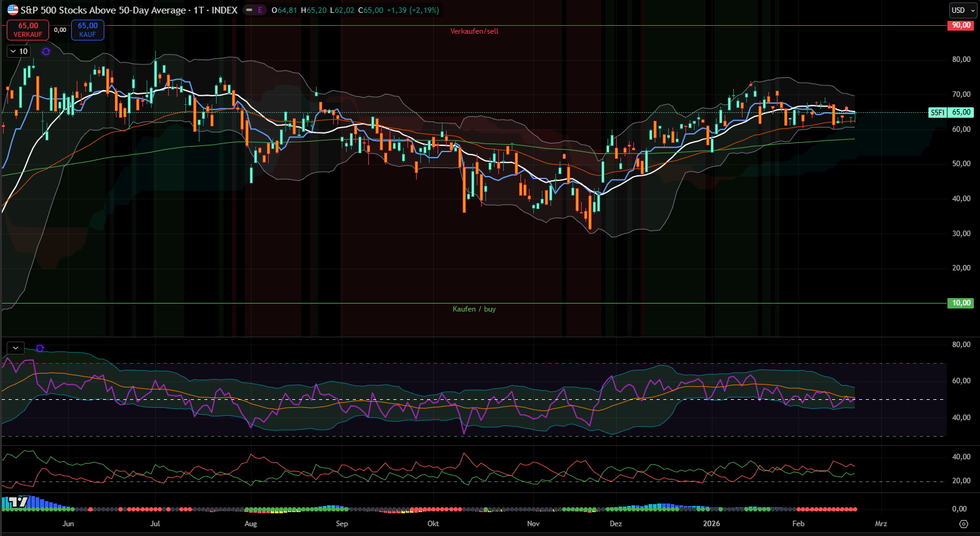This screenshot has height=536, width=980.
Task: Open chart settings gear at bottom right
Action: pos(963,524)
